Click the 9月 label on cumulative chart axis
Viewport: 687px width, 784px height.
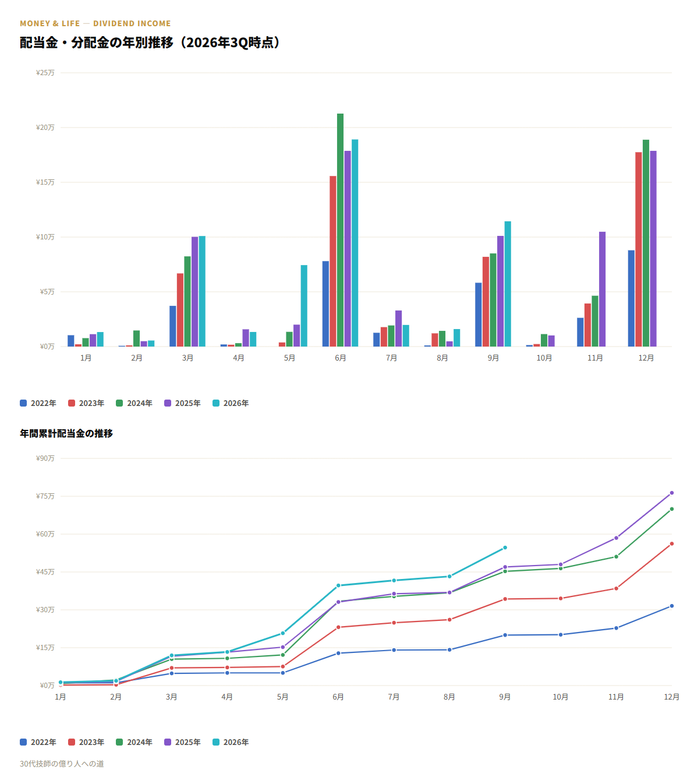click(x=505, y=697)
